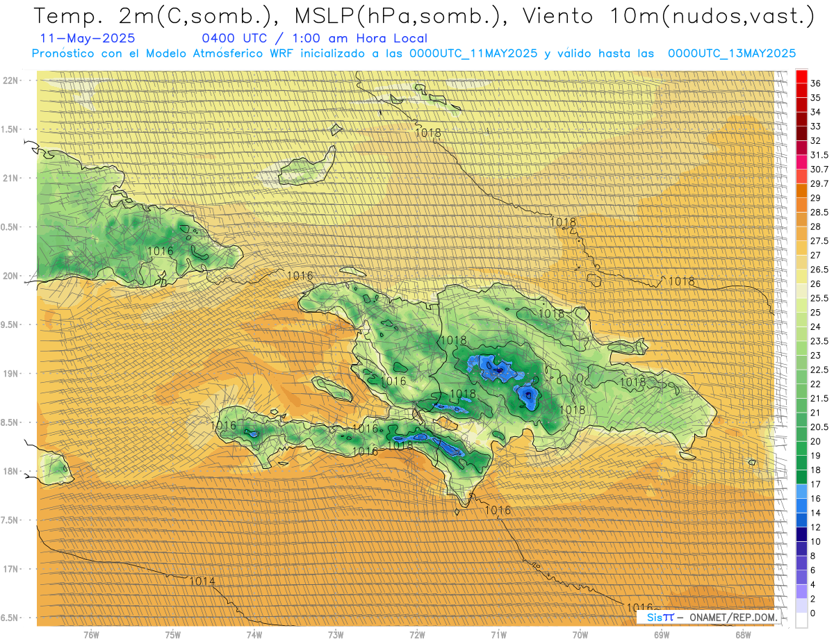Screen dimensions: 834x644
Task: Click the '69W' longitude axis label
Action: click(662, 635)
